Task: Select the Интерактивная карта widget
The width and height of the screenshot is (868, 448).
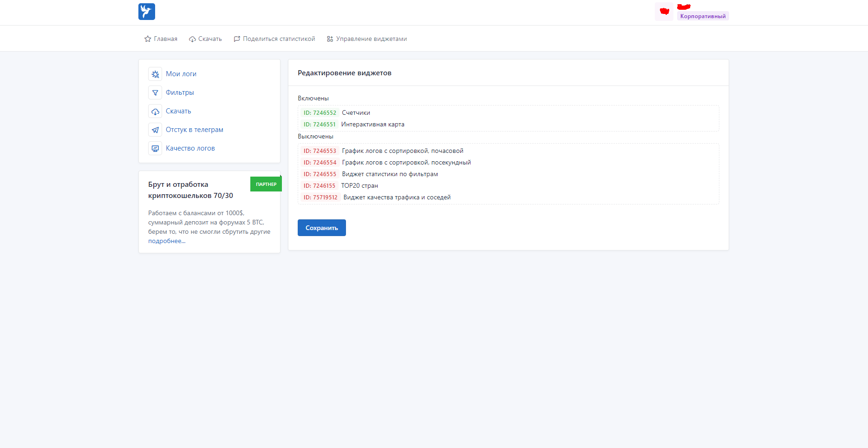Action: (372, 125)
